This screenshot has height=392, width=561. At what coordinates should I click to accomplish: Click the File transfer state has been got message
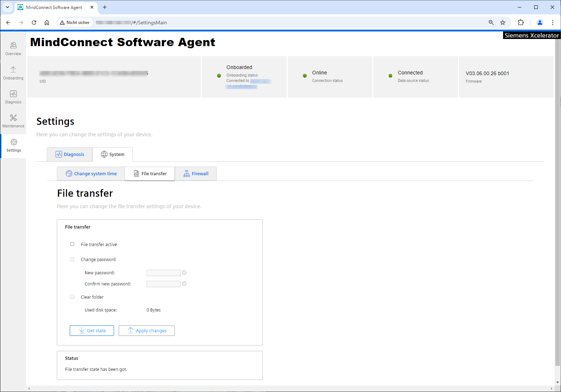[96, 369]
